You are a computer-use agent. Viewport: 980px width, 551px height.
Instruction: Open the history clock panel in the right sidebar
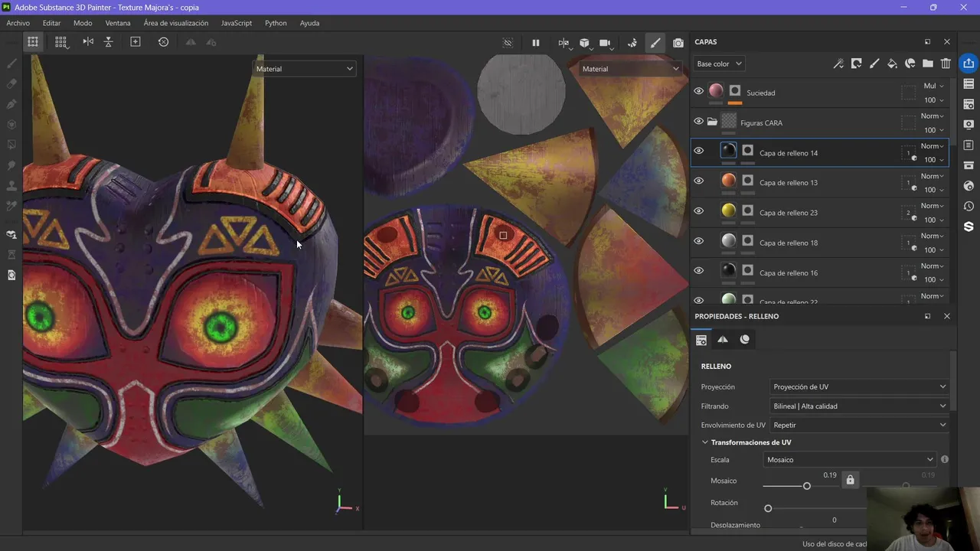[x=969, y=207]
